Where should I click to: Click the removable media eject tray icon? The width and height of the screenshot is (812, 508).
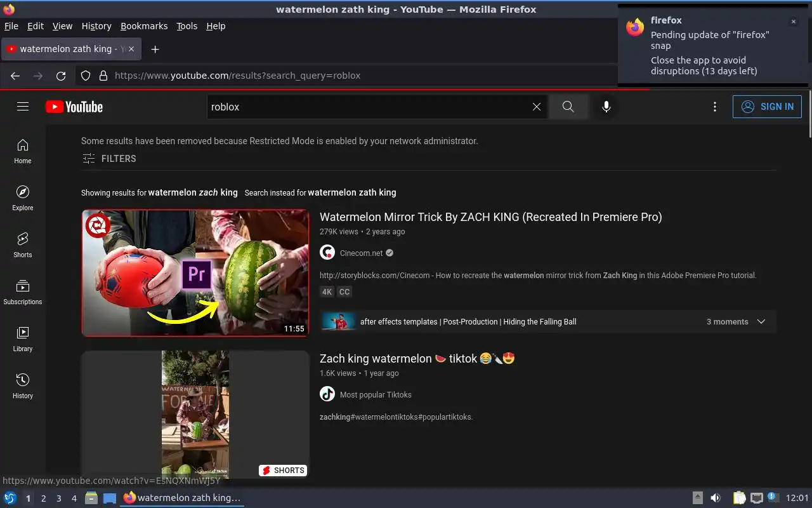point(697,498)
